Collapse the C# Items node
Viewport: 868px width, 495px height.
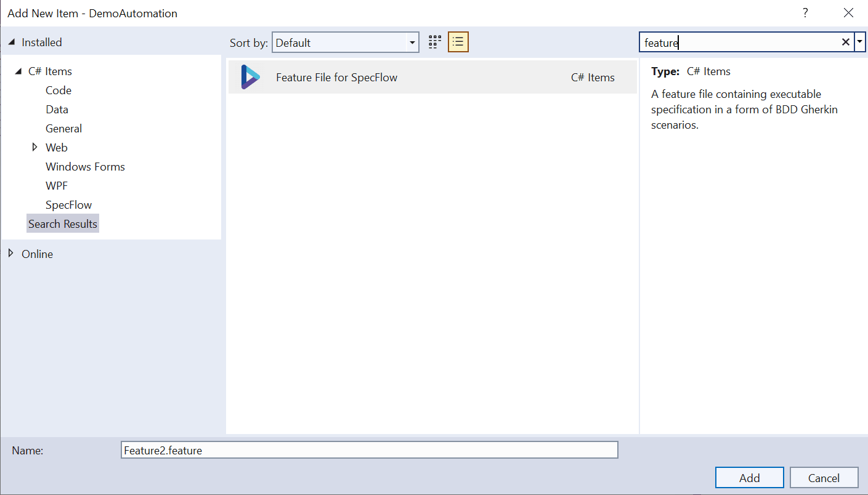[18, 71]
